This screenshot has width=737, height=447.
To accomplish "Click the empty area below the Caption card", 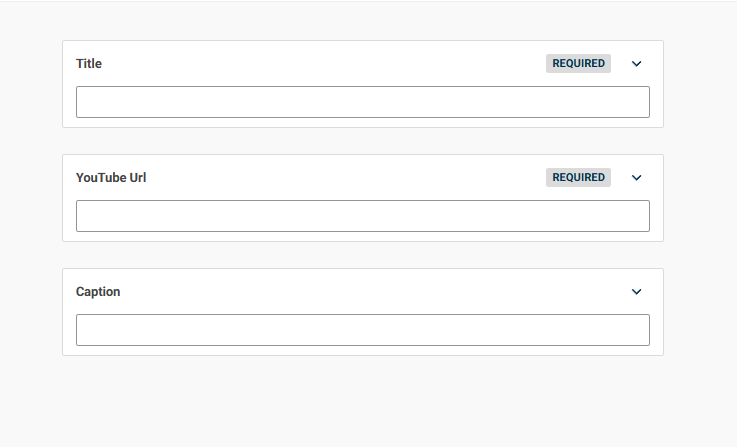I will point(363,401).
